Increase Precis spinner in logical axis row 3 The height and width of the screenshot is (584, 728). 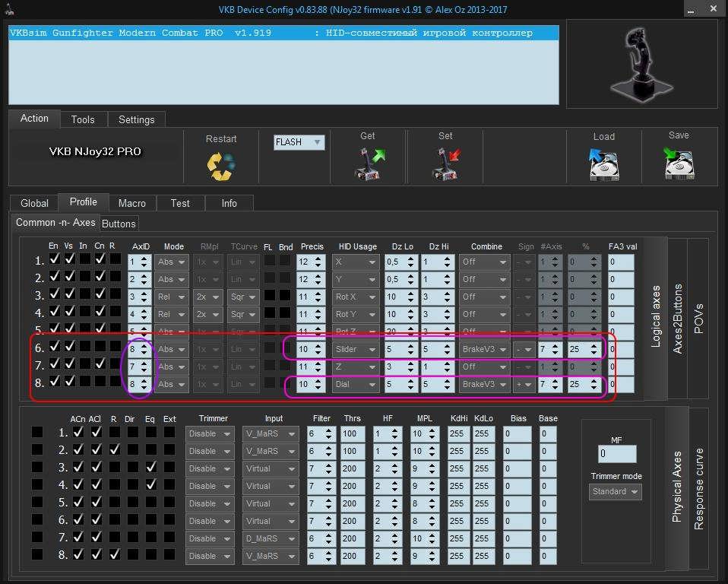point(318,294)
